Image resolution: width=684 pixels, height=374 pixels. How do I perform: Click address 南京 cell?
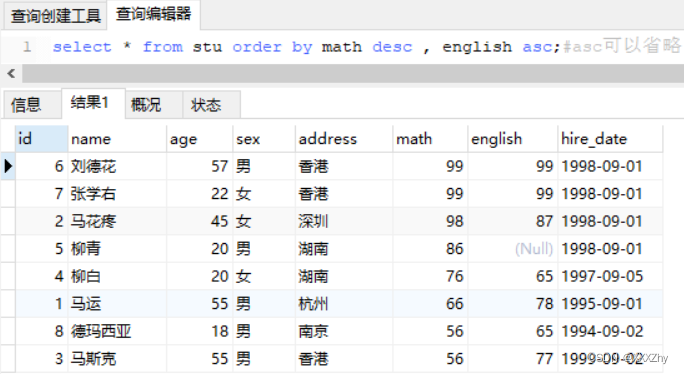[x=344, y=331]
